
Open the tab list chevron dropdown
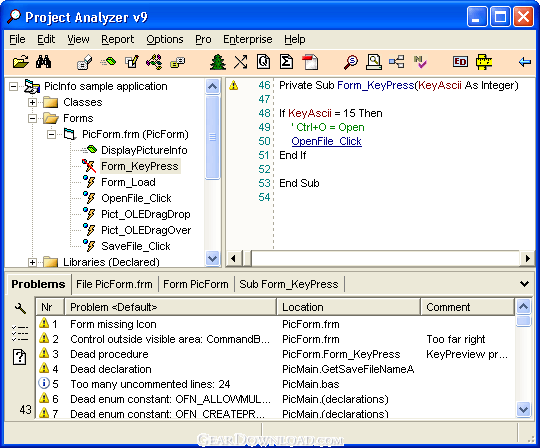tap(524, 284)
